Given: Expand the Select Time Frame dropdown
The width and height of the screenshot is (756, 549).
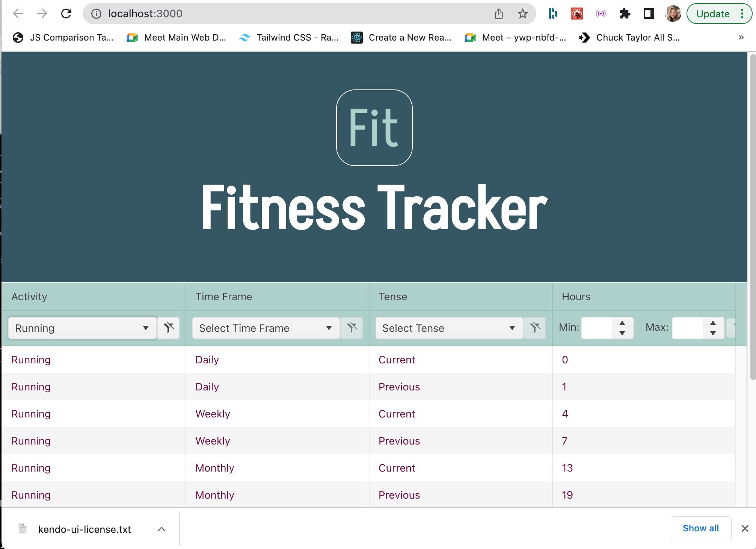Looking at the screenshot, I should [266, 328].
